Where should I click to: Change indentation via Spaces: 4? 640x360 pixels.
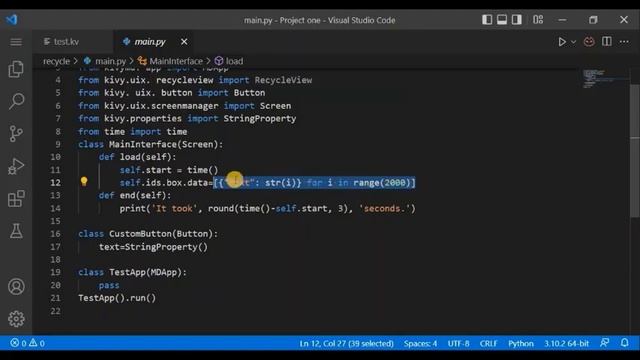coord(420,344)
